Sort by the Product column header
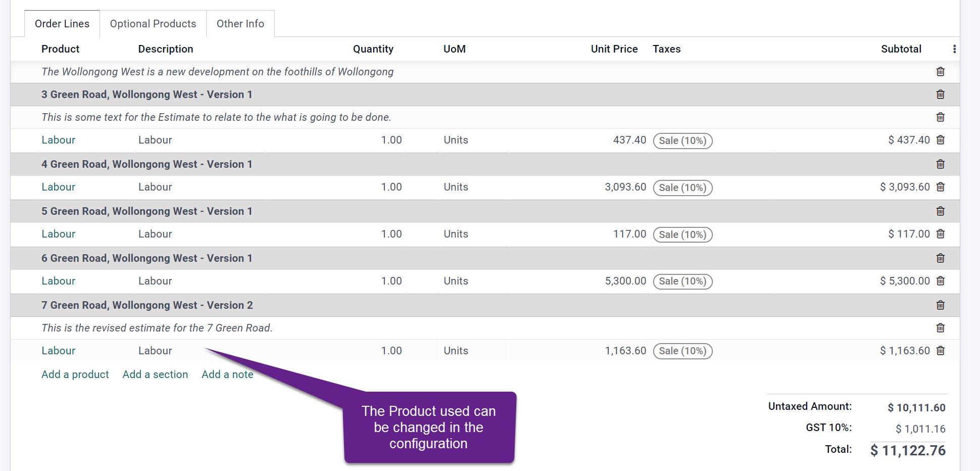The image size is (980, 471). [x=60, y=49]
